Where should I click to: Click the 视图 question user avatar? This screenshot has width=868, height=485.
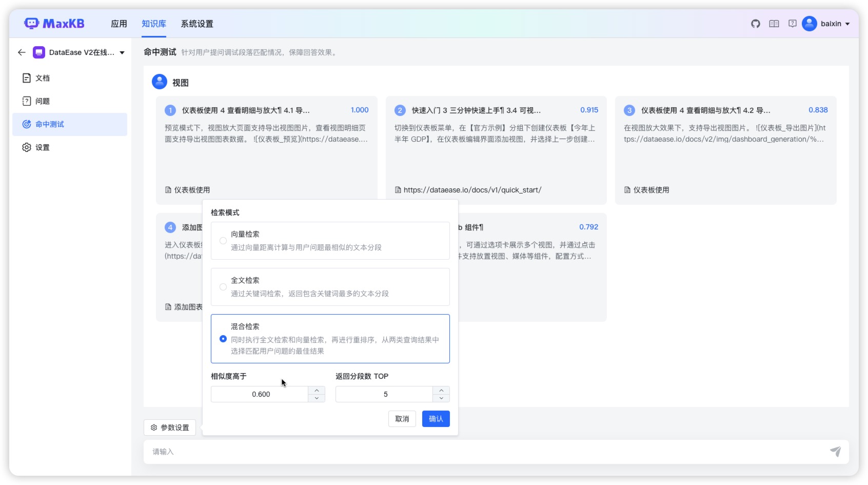160,82
